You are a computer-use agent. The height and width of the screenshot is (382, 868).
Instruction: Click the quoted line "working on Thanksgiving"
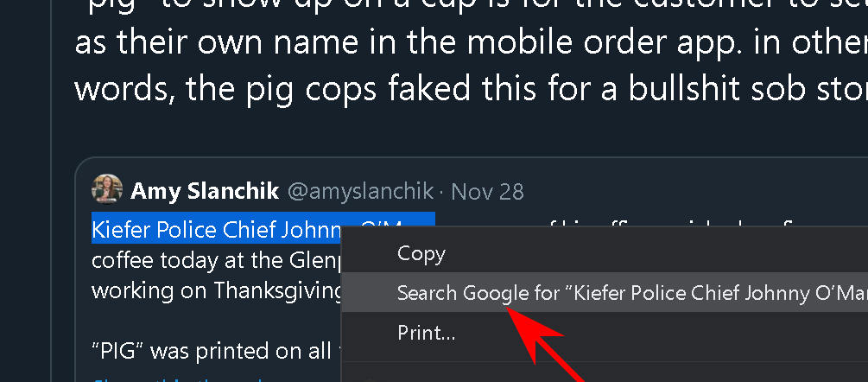(216, 290)
